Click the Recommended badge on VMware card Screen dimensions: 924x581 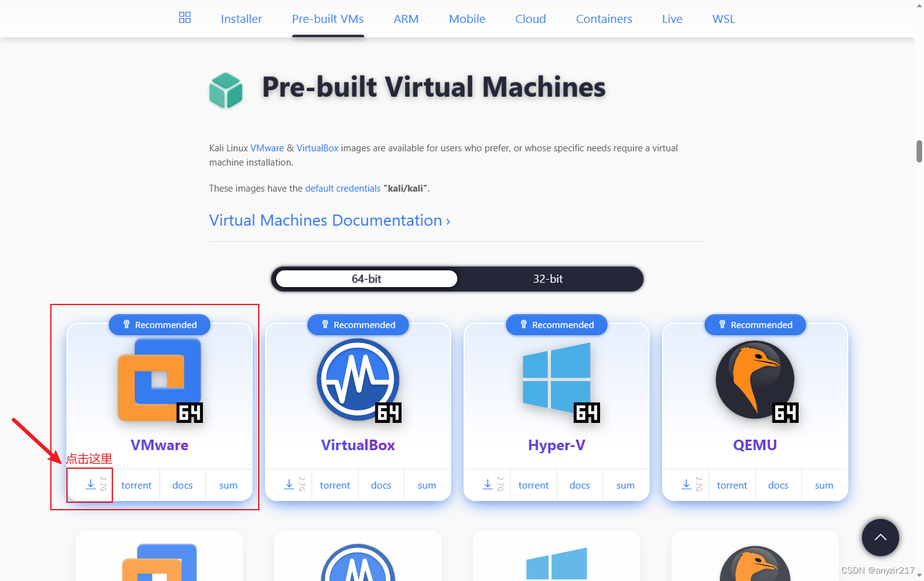pyautogui.click(x=159, y=325)
